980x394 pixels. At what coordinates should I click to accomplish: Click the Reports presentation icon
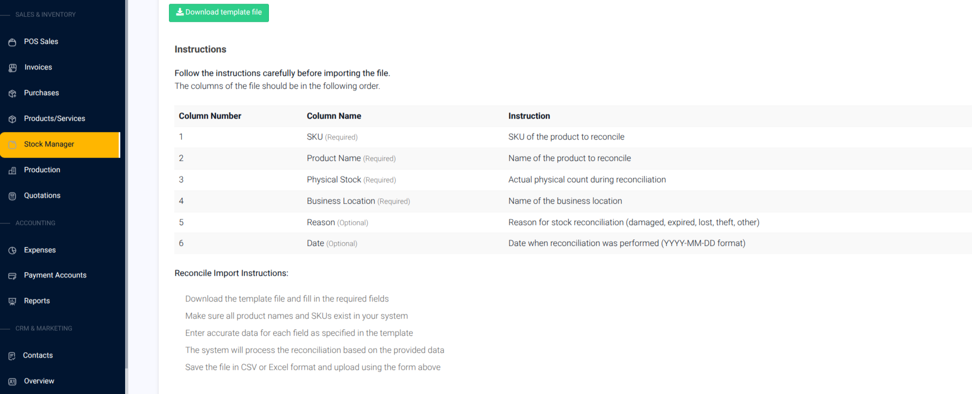pyautogui.click(x=12, y=301)
